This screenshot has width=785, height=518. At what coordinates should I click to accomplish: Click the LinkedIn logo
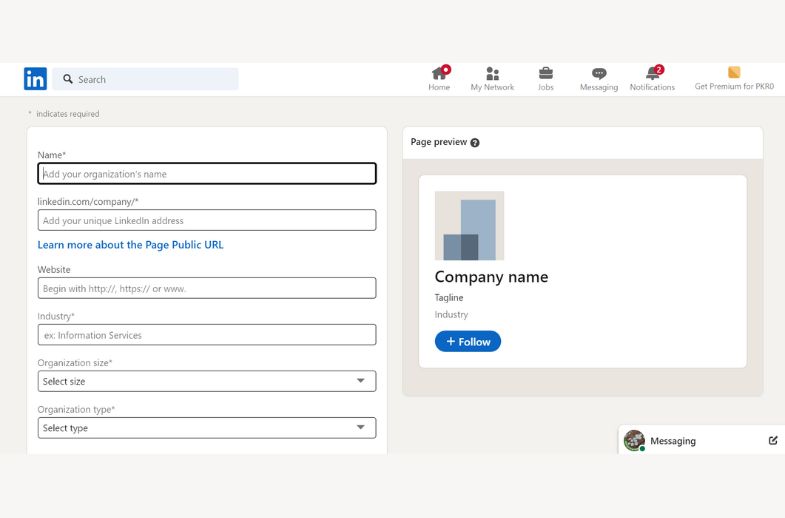pyautogui.click(x=35, y=79)
